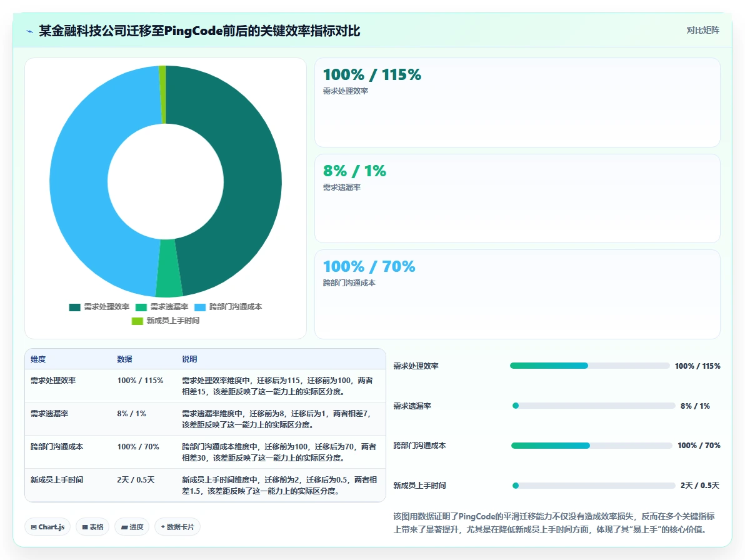Click the 100% / 115% value beside progress bar
The height and width of the screenshot is (560, 745).
(697, 366)
